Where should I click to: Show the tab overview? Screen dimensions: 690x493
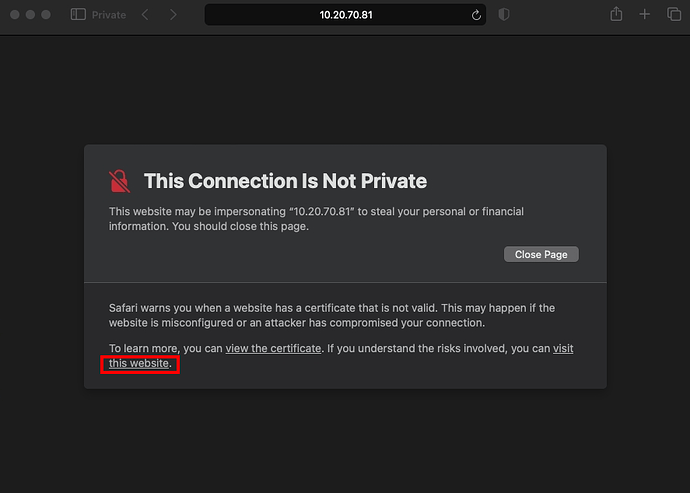pos(673,15)
